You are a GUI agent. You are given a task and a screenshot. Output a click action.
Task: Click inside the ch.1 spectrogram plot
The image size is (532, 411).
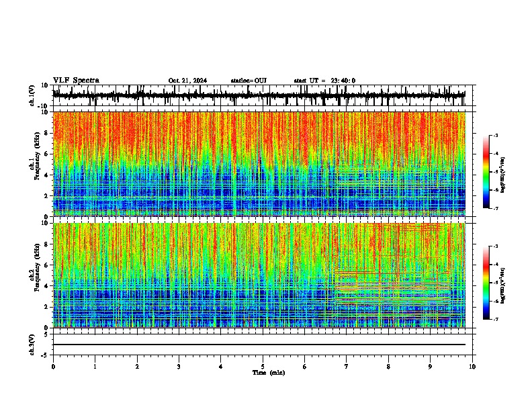pos(259,164)
